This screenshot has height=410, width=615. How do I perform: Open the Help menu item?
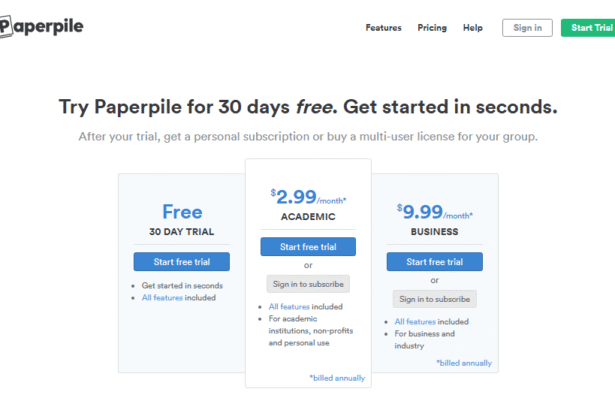(473, 28)
